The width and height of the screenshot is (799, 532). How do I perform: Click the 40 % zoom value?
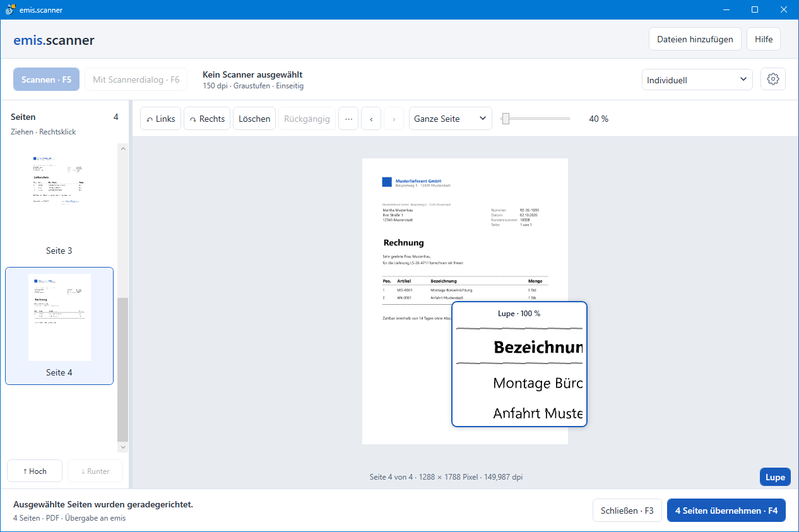click(598, 119)
